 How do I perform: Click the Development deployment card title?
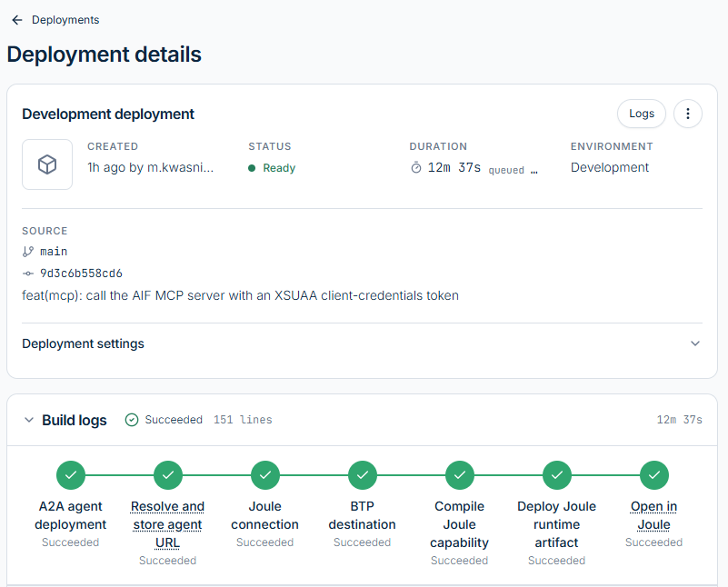(x=108, y=114)
